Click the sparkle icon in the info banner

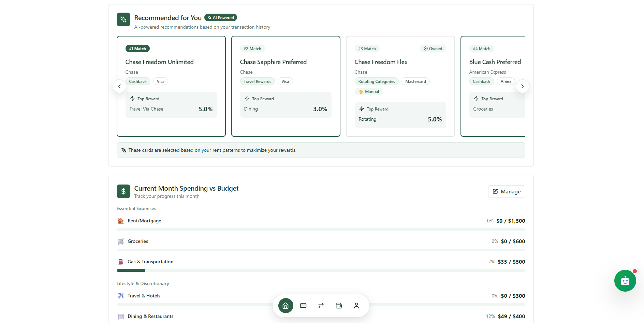point(124,150)
